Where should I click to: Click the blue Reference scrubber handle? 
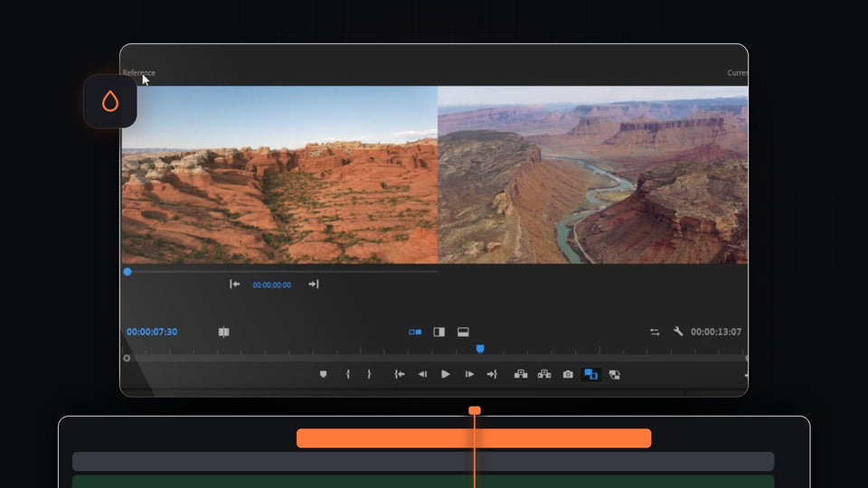tap(127, 272)
